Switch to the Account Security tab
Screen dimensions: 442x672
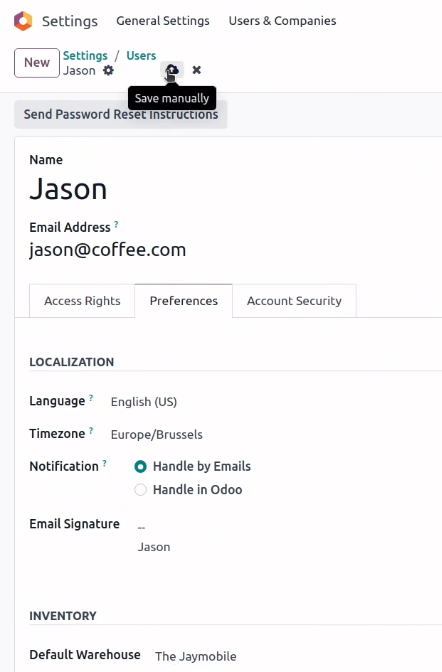pyautogui.click(x=294, y=301)
